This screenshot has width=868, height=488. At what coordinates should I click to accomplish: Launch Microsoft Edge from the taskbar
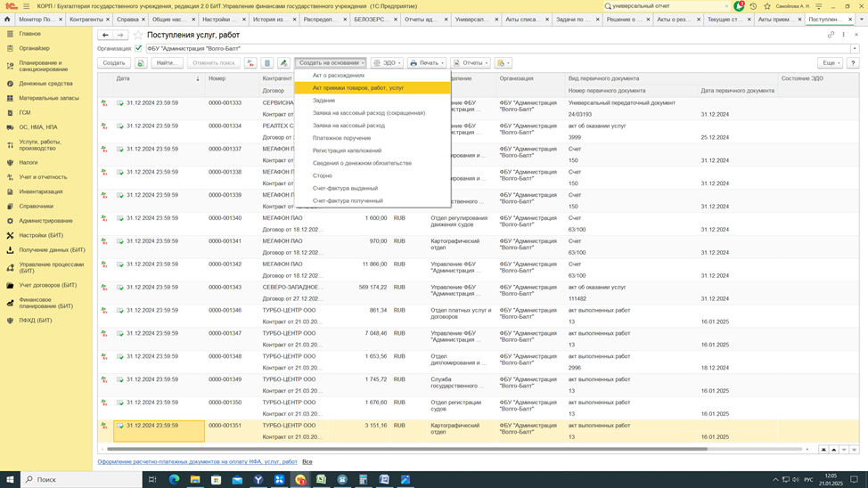174,480
